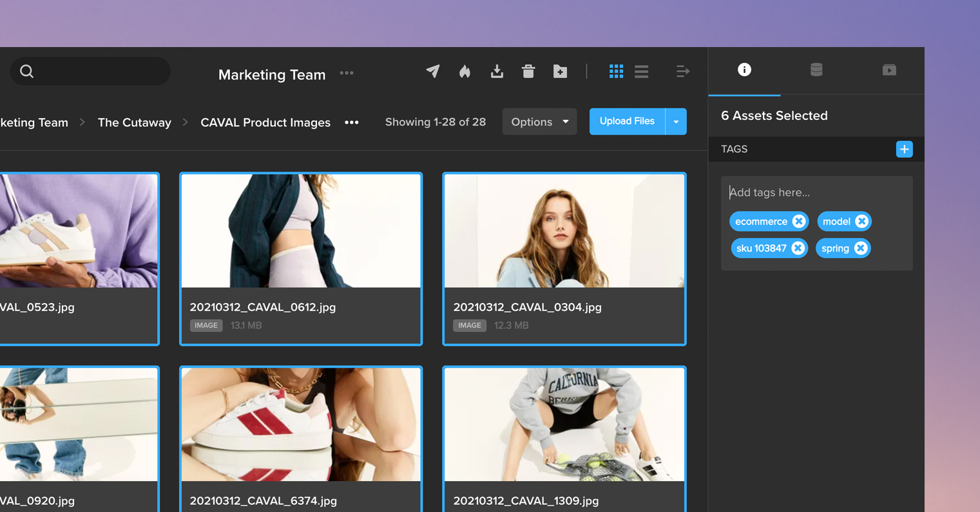
Task: Go to CAVAL Product Images breadcrumb
Action: [x=265, y=123]
